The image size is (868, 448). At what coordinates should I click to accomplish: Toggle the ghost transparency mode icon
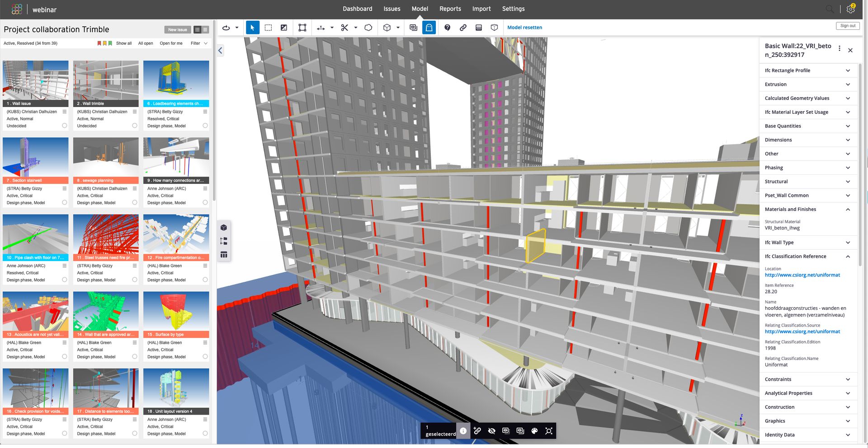tap(429, 28)
